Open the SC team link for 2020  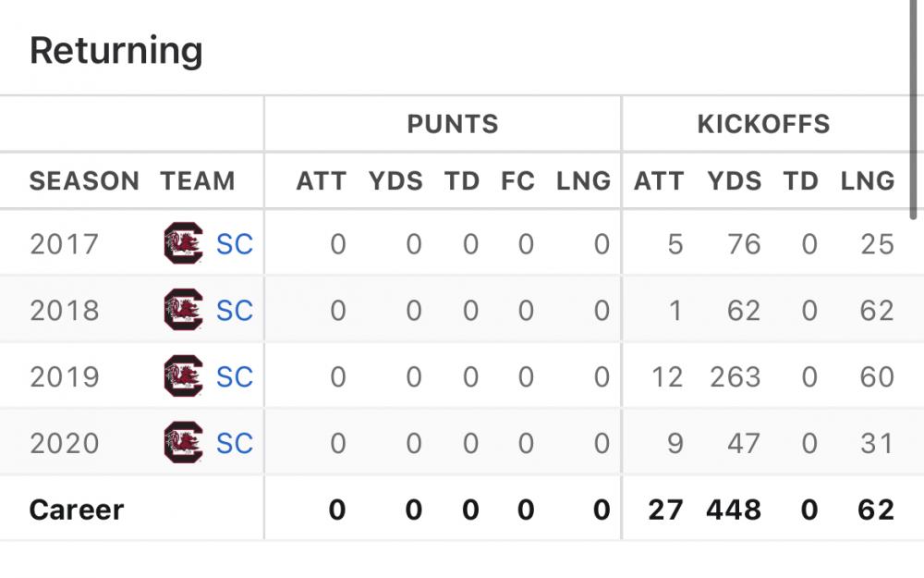235,443
